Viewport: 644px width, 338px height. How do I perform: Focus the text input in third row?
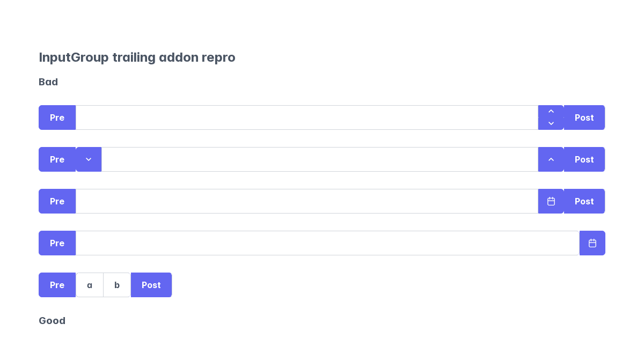[x=307, y=201]
